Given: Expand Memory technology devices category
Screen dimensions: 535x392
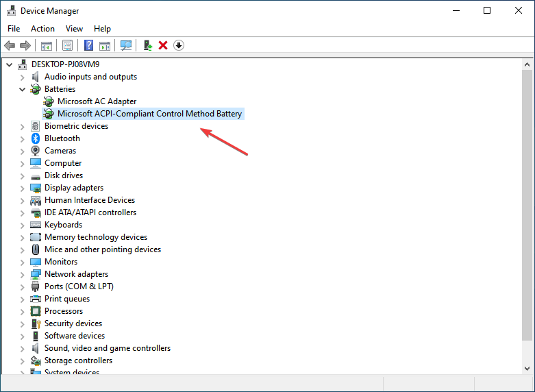Looking at the screenshot, I should [x=22, y=237].
